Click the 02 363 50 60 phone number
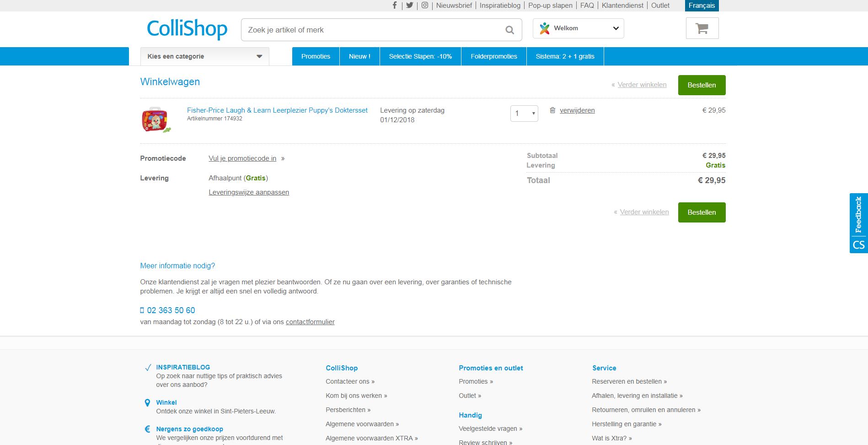The width and height of the screenshot is (868, 445). pyautogui.click(x=171, y=310)
